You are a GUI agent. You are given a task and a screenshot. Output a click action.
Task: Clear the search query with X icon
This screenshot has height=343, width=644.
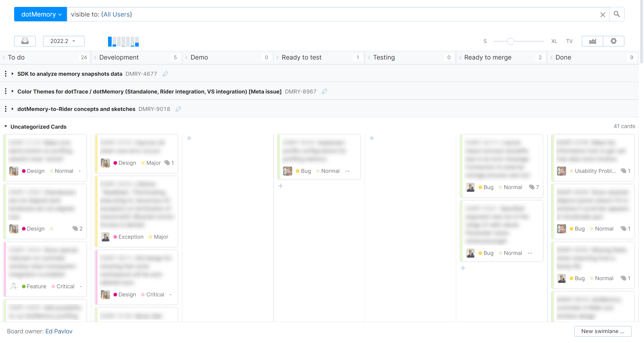pos(602,14)
